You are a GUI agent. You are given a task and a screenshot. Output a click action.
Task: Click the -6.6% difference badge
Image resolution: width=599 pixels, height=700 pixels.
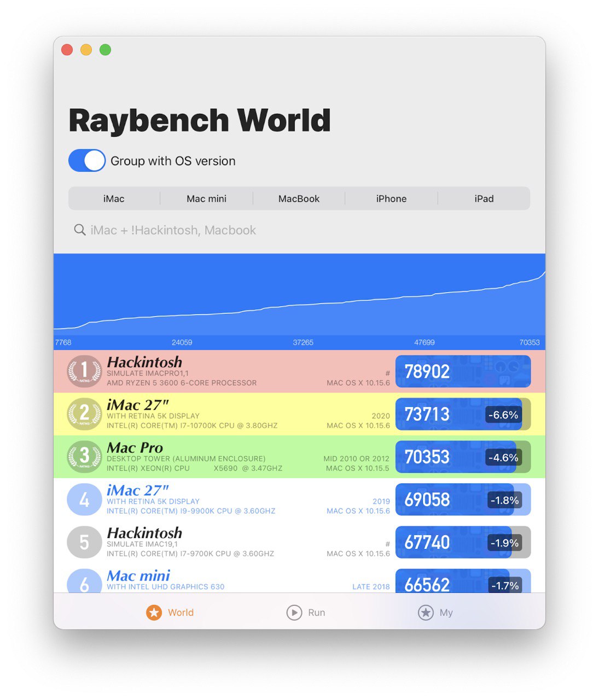click(x=503, y=415)
